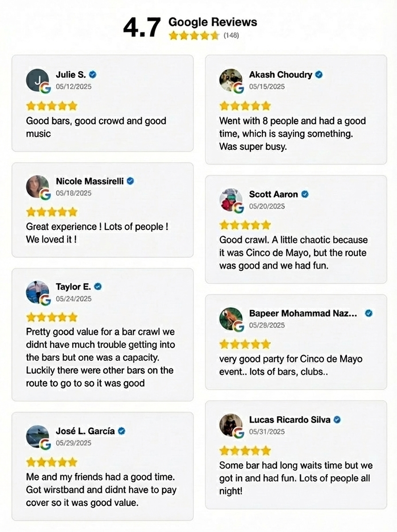Image resolution: width=397 pixels, height=532 pixels.
Task: Click the star rating on Taylor E.'s review
Action: tap(52, 317)
